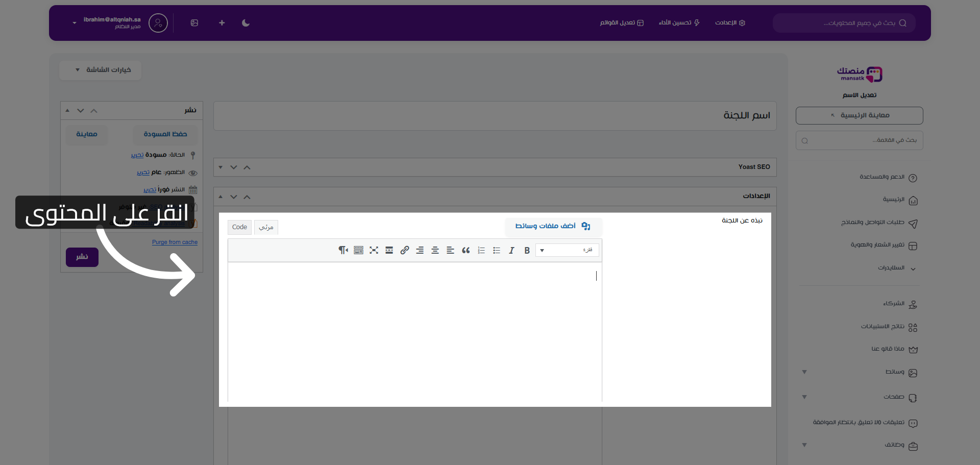Toggle right-to-left text direction
The image size is (980, 465).
343,250
